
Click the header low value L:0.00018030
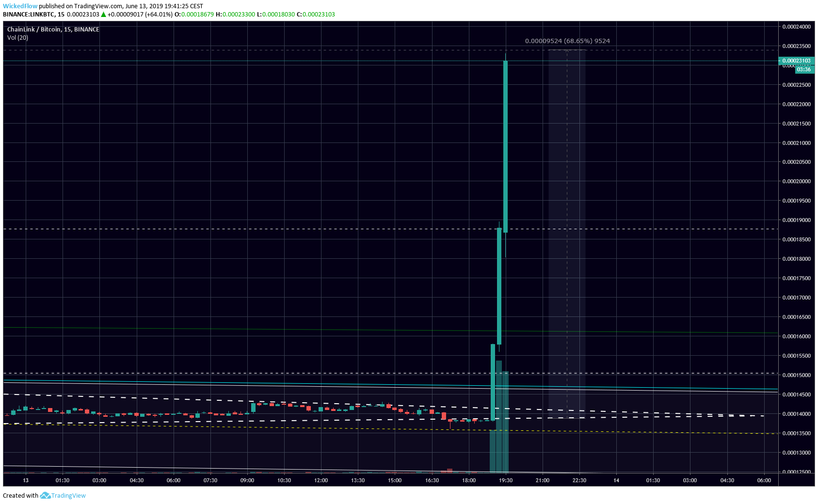click(x=275, y=15)
